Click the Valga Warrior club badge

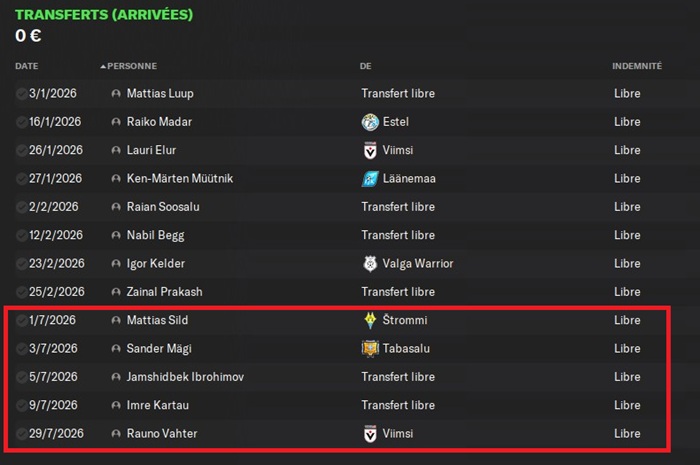click(x=370, y=264)
